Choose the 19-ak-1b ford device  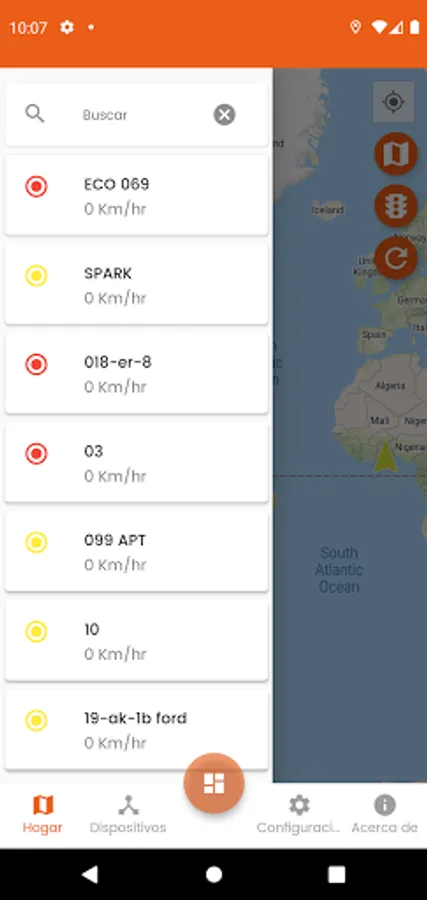click(x=137, y=730)
